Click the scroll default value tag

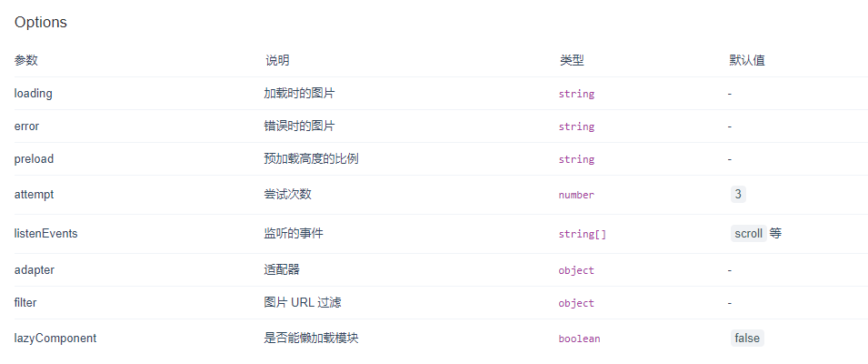[748, 234]
